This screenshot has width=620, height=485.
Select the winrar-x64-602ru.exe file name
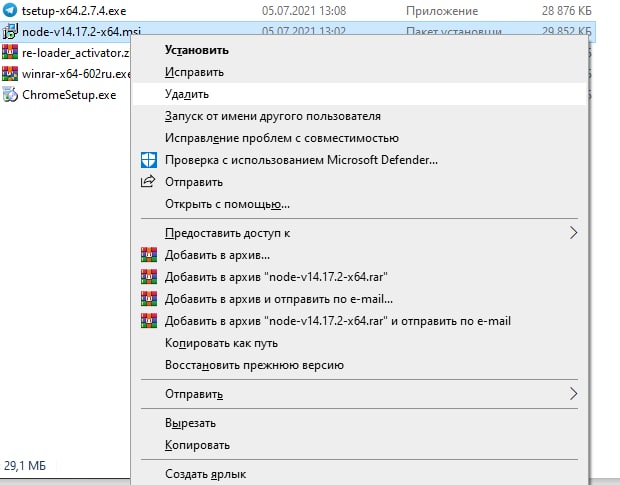pos(76,74)
